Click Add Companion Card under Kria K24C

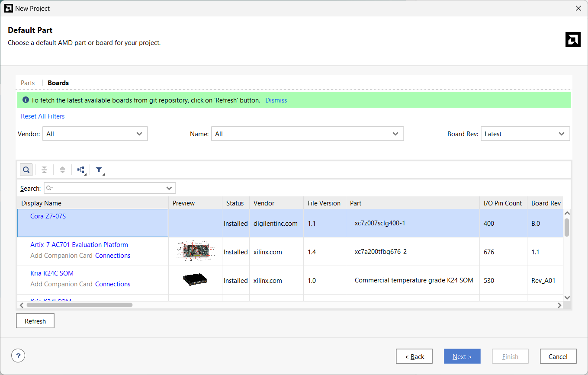click(61, 284)
